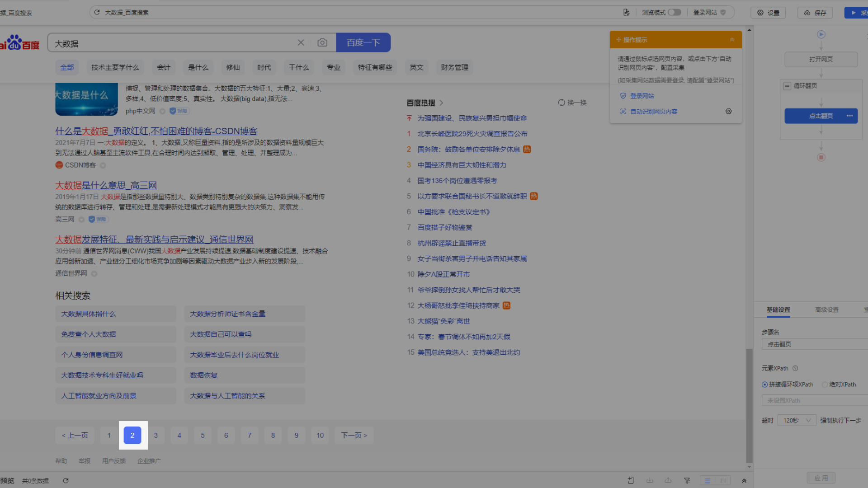Image resolution: width=868 pixels, height=488 pixels.
Task: Click the filter funnel icon in data toolbar
Action: click(687, 481)
